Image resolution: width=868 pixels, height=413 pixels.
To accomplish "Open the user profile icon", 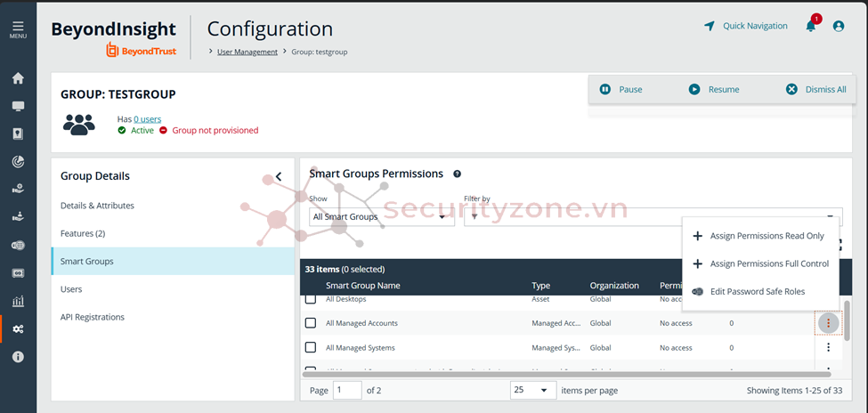I will point(838,27).
